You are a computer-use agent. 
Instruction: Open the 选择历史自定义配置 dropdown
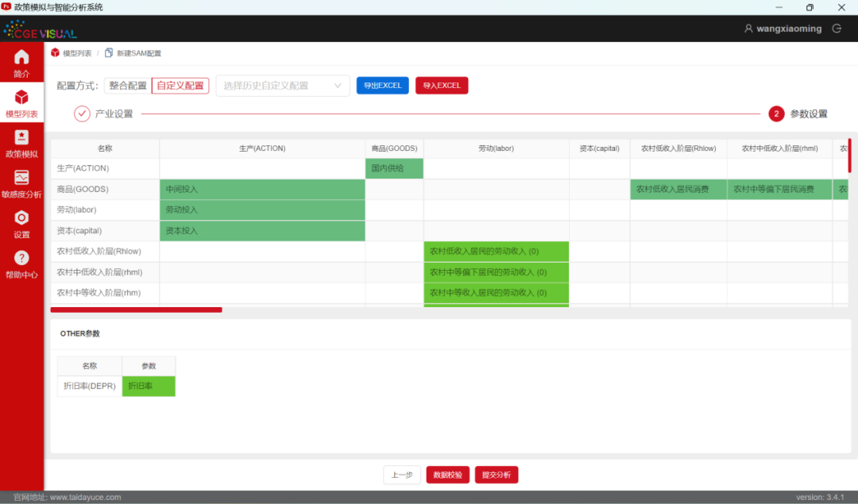point(282,86)
